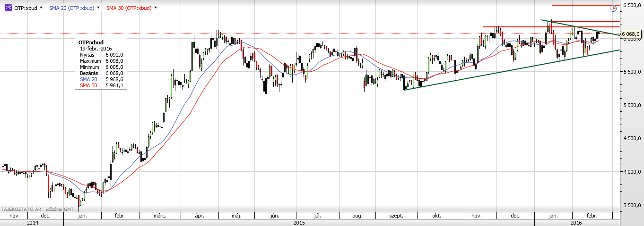Click the 6 500,0 price axis label

coord(633,5)
